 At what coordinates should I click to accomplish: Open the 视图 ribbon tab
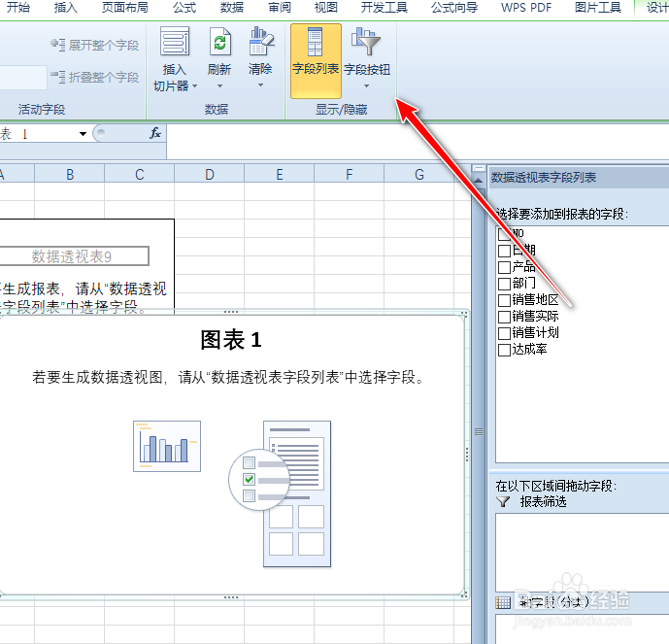tap(326, 7)
